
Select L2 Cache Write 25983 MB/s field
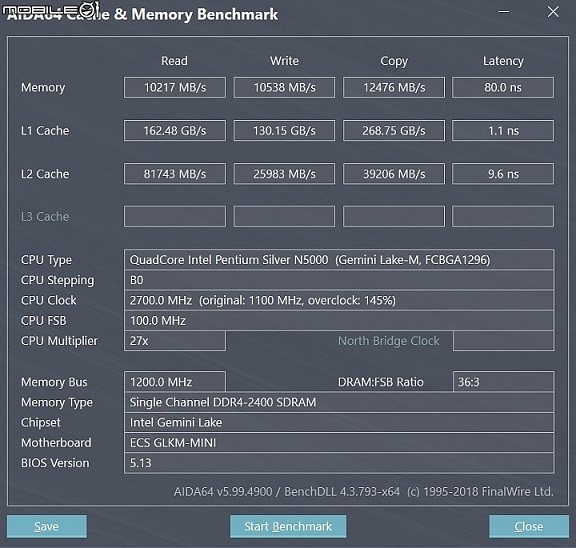coord(284,174)
